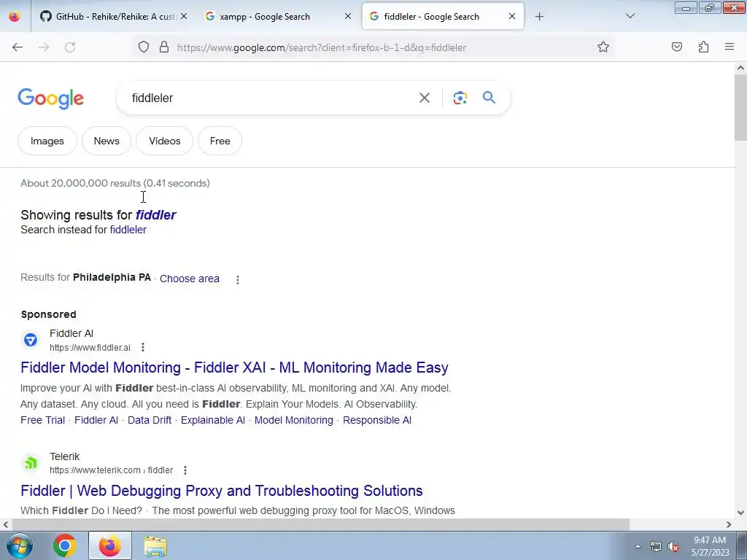
Task: Open Fiddler Web Debugging Proxy result
Action: pyautogui.click(x=222, y=491)
